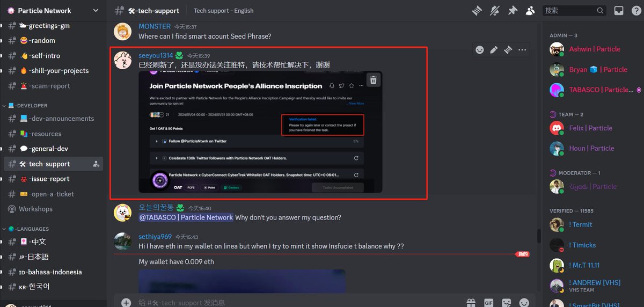Select member ! ANDREW [VHS]

click(x=596, y=286)
